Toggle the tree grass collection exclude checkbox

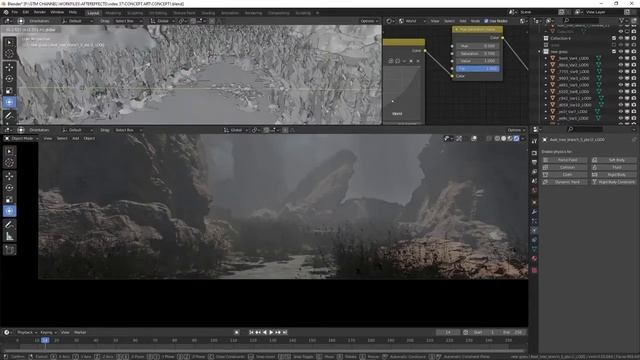click(x=614, y=51)
